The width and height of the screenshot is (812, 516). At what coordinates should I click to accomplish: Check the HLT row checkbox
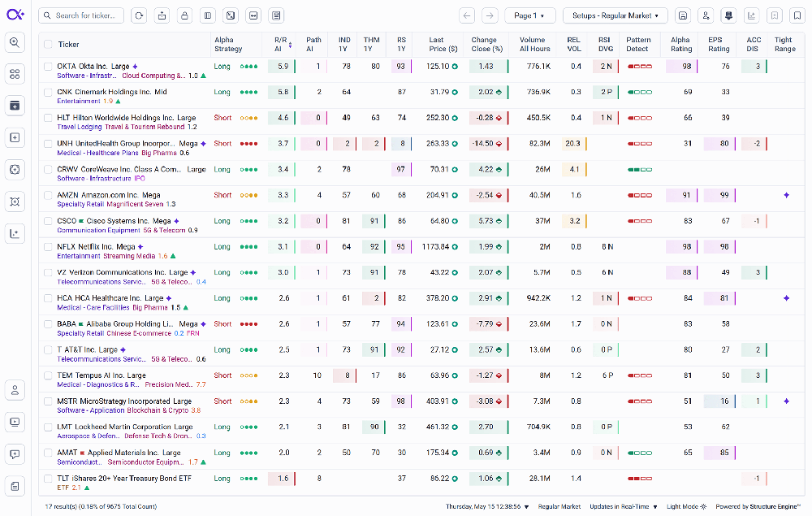point(48,118)
